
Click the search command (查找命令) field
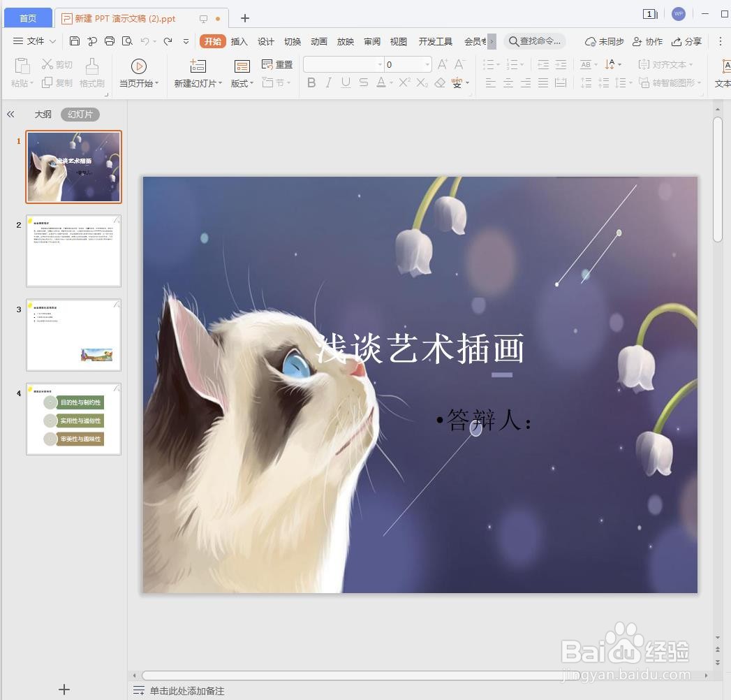[535, 41]
